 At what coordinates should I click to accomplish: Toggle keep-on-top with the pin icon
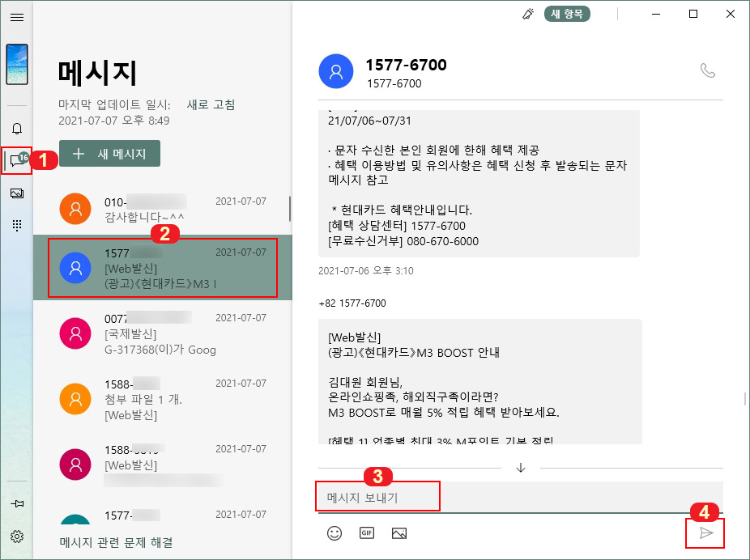point(16,502)
